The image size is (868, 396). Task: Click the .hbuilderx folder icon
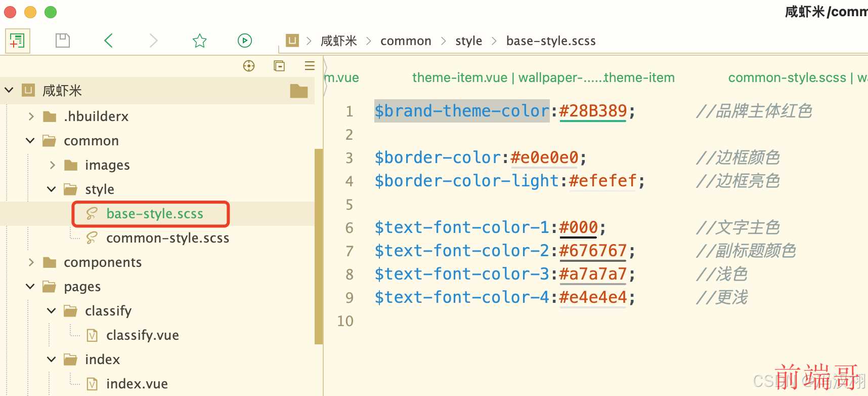coord(50,116)
